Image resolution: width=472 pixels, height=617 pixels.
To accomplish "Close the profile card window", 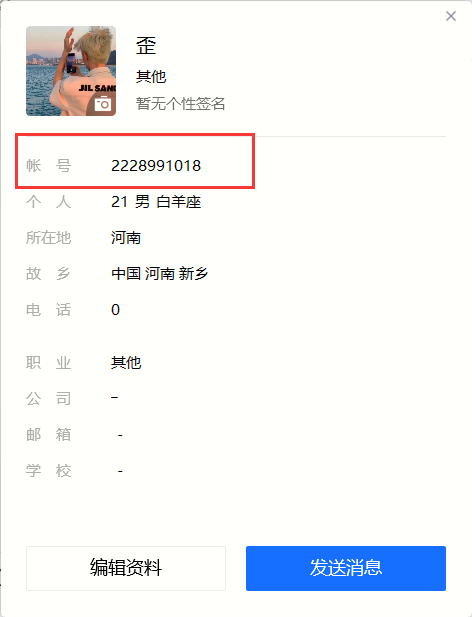I will [x=451, y=16].
